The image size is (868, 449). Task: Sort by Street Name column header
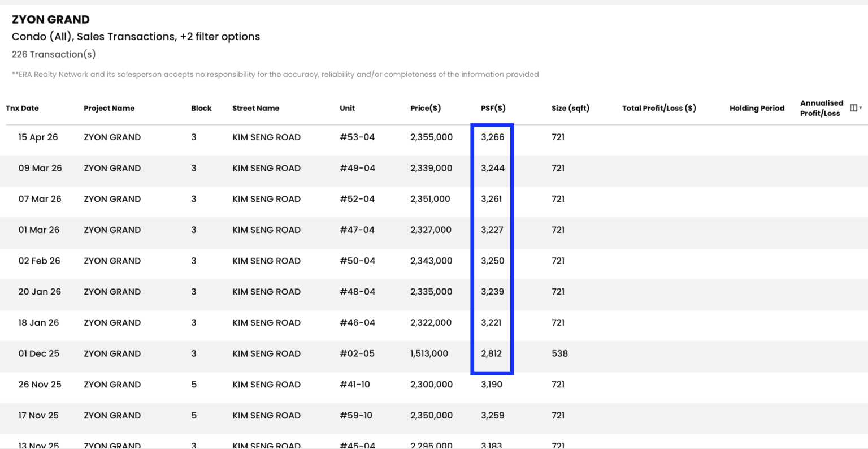click(x=255, y=108)
